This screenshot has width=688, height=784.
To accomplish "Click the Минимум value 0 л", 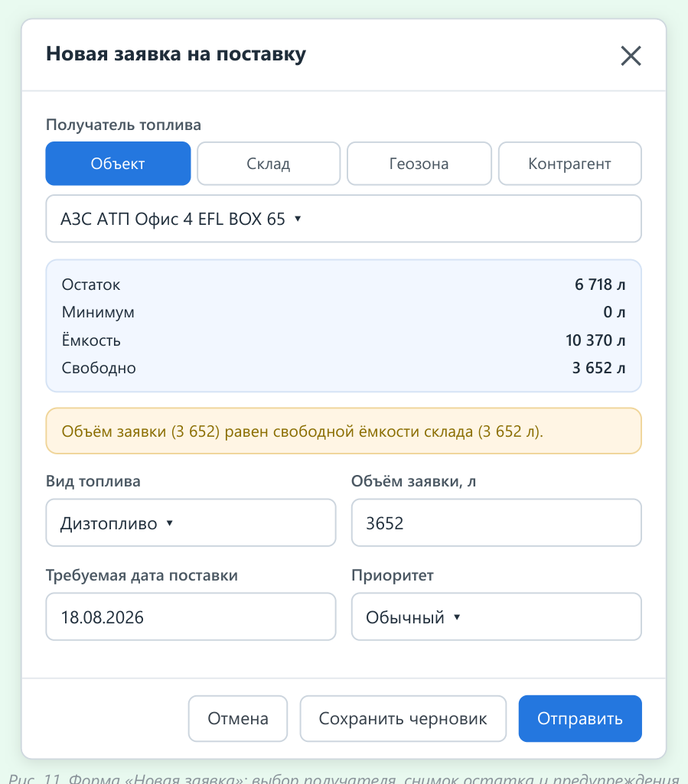I will click(x=614, y=312).
